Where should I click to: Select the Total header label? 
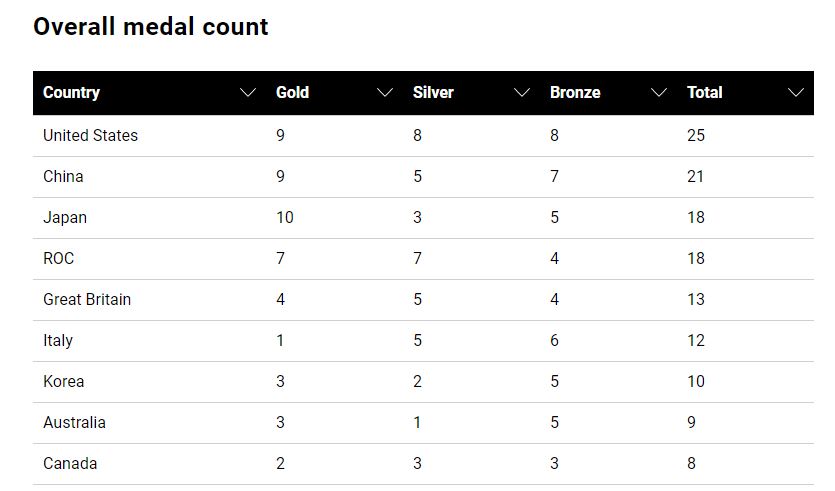tap(704, 93)
